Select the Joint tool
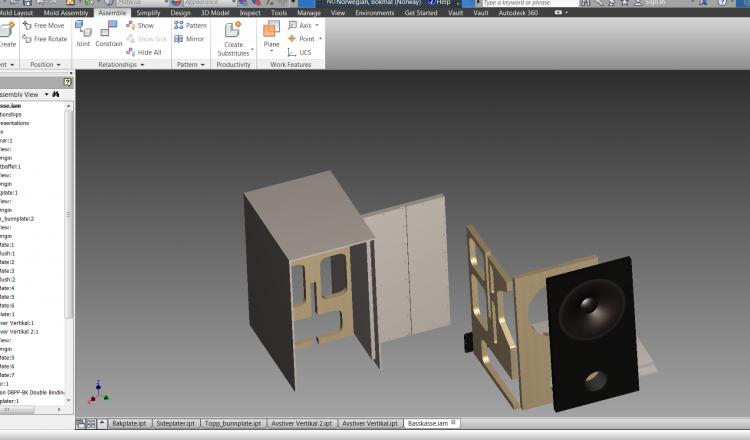 coord(83,32)
